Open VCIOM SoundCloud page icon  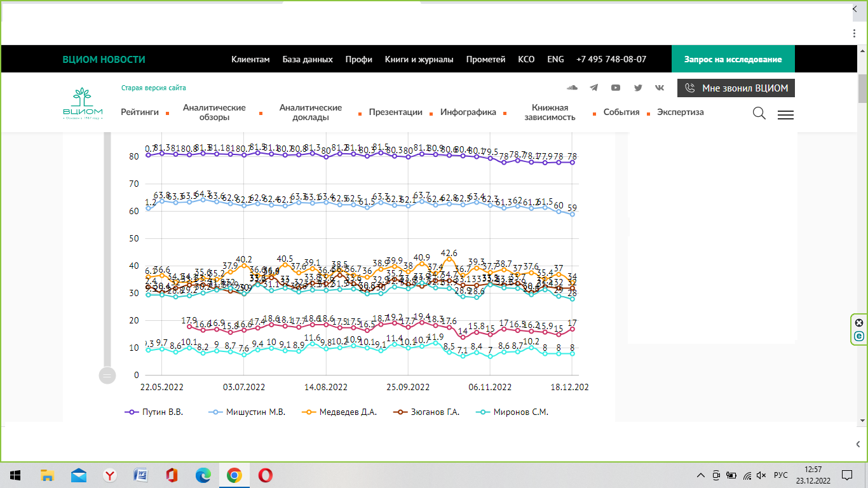click(572, 88)
